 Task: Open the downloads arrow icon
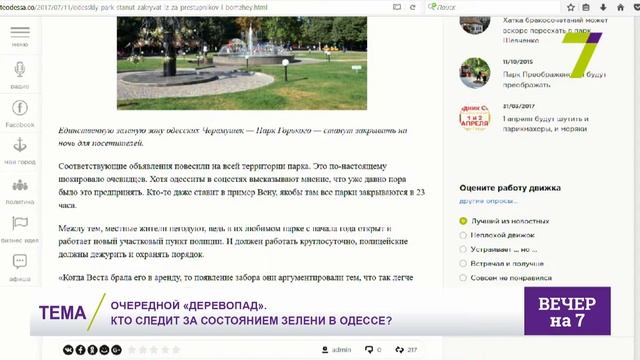click(x=603, y=7)
